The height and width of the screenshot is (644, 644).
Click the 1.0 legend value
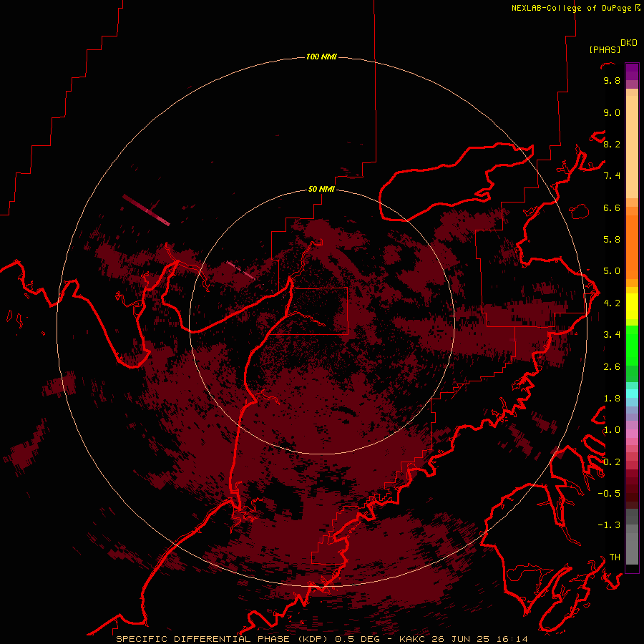click(x=612, y=430)
